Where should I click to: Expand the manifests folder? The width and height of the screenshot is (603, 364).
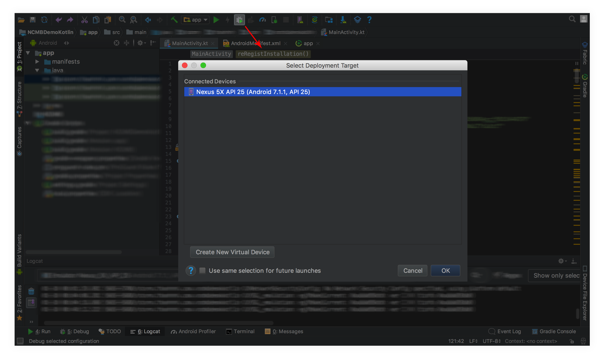(37, 62)
